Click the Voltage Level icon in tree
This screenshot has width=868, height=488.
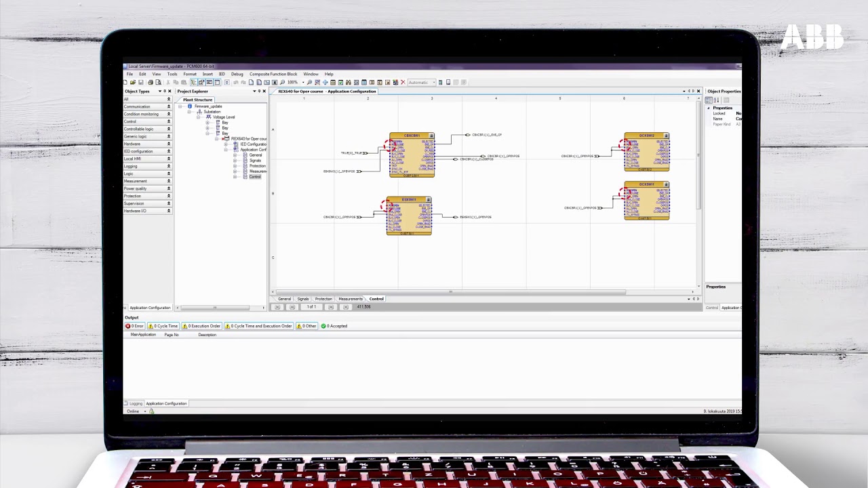(x=209, y=117)
